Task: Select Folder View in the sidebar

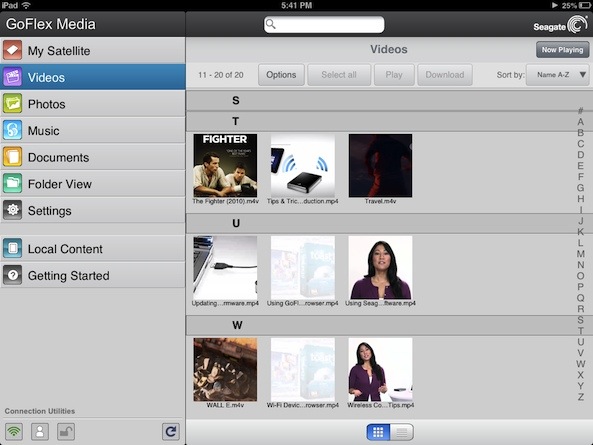Action: pyautogui.click(x=93, y=184)
